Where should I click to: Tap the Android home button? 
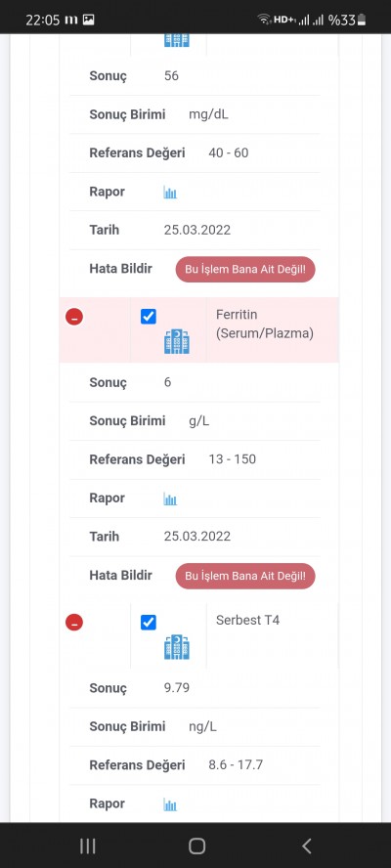click(196, 846)
